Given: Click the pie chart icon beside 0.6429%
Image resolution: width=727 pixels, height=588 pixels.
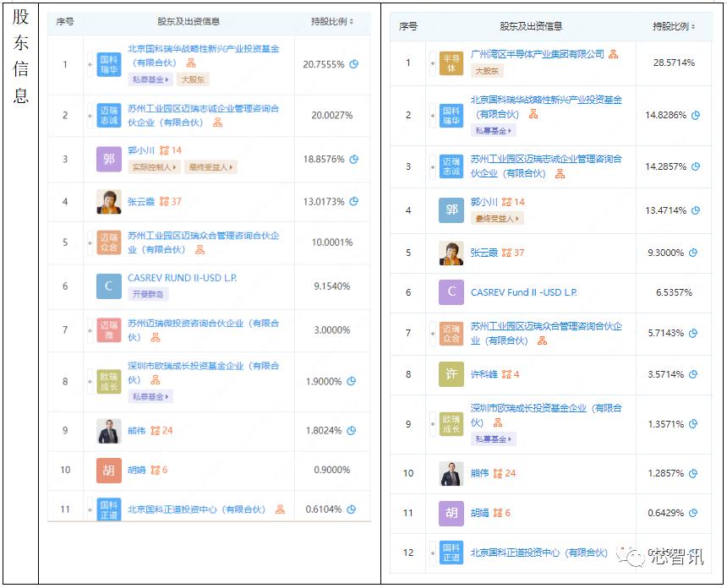Looking at the screenshot, I should (x=693, y=513).
